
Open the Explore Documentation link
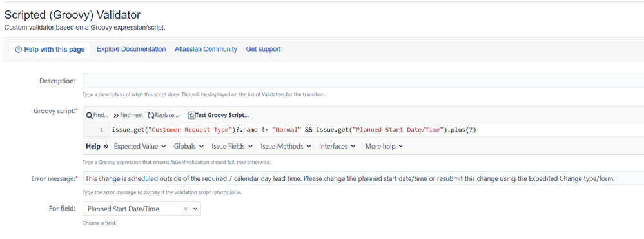tap(132, 49)
